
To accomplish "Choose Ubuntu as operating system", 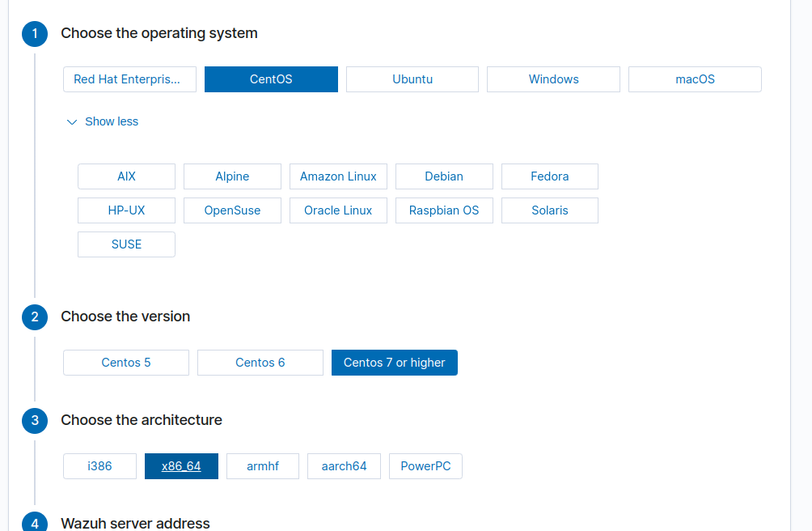I will [x=412, y=79].
